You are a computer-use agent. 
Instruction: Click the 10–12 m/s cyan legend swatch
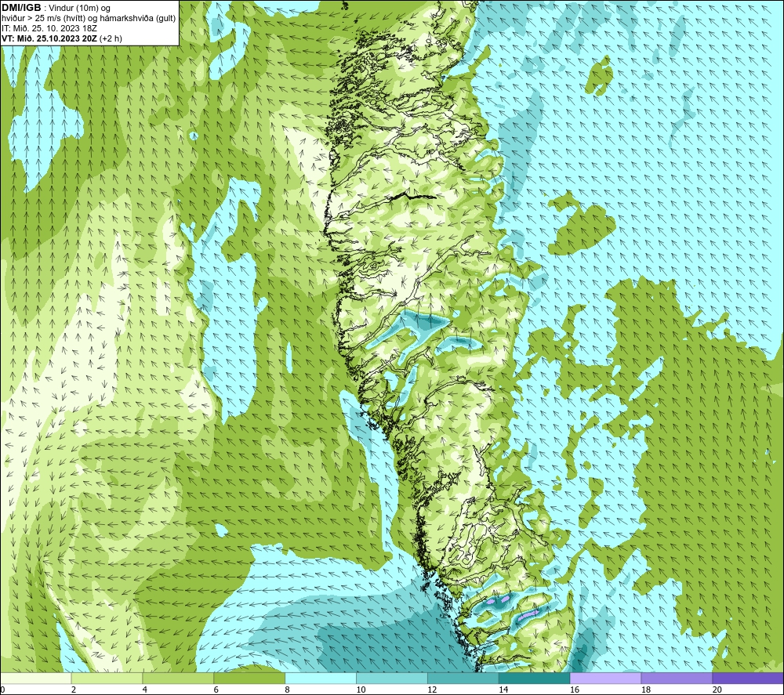(x=392, y=678)
